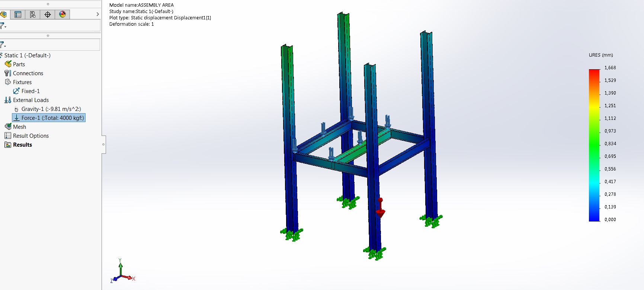Click the Gravity-1 load icon
The width and height of the screenshot is (644, 290).
(x=16, y=109)
